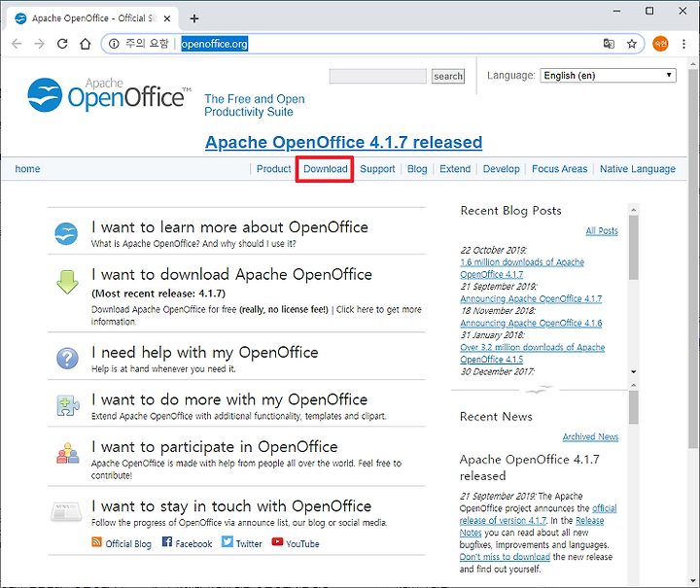Open the Native Language menu item
The width and height of the screenshot is (700, 588).
(x=638, y=169)
